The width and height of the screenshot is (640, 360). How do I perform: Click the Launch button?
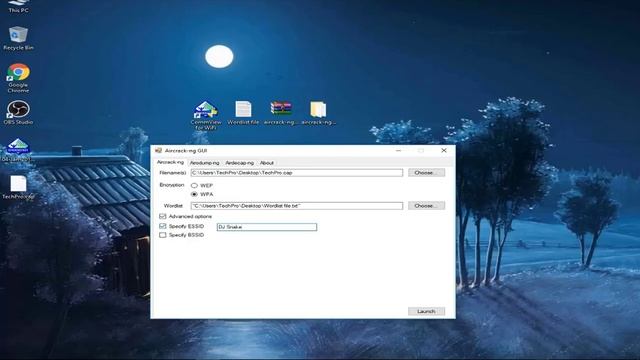point(426,311)
